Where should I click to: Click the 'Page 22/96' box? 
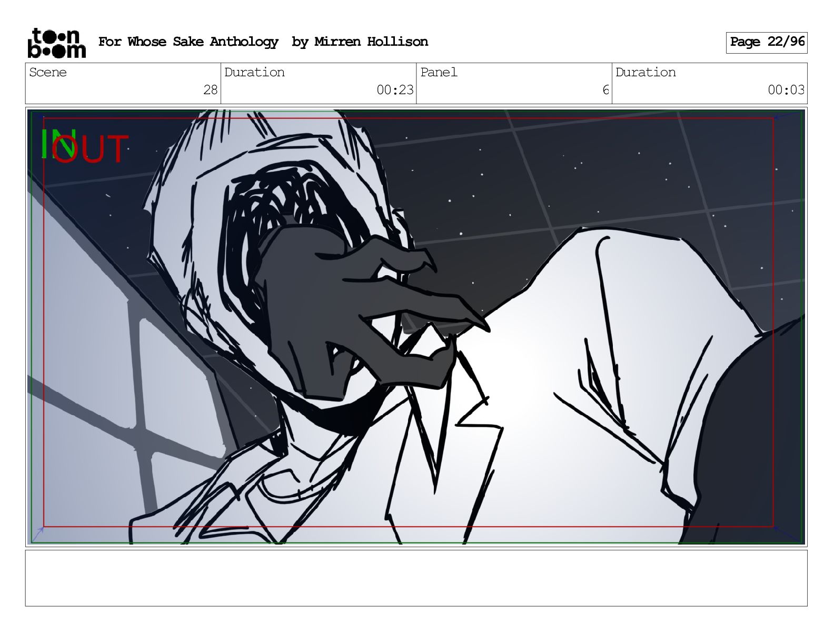(x=767, y=42)
